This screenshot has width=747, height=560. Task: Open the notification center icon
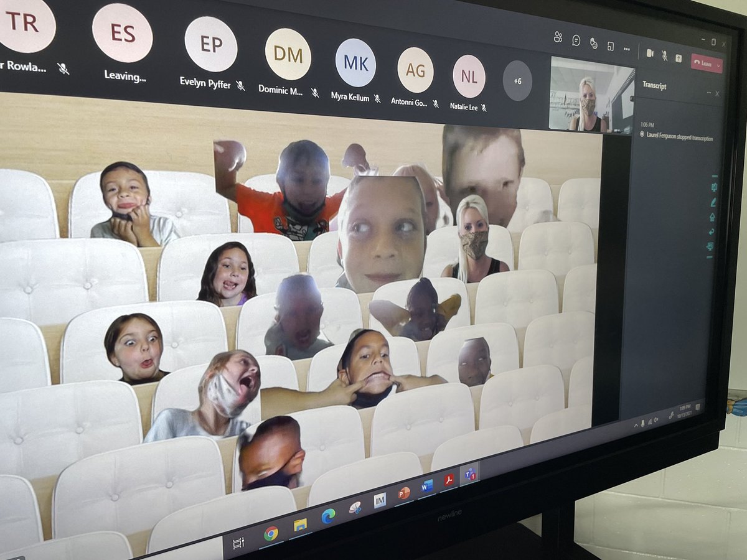(x=697, y=408)
